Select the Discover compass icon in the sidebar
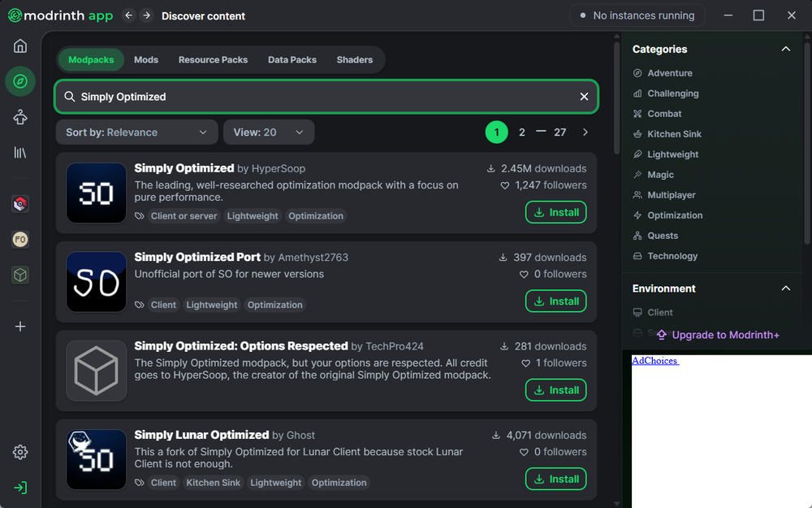The width and height of the screenshot is (812, 508). tap(20, 81)
